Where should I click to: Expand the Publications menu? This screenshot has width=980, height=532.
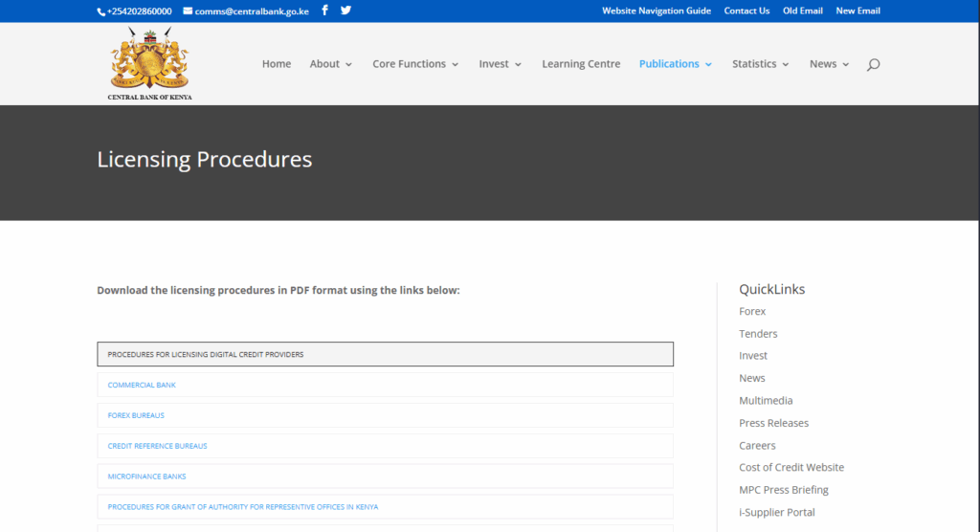point(675,64)
